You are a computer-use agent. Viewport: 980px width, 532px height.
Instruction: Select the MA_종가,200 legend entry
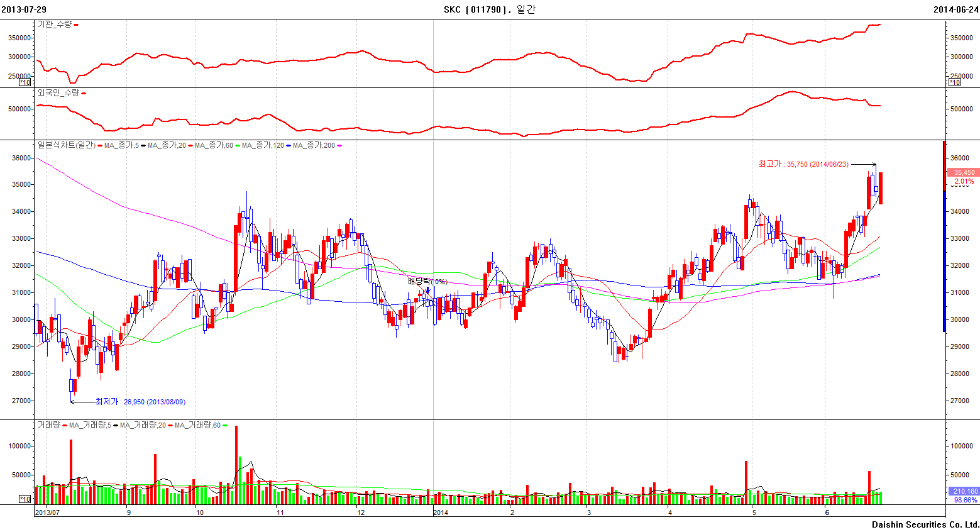[314, 145]
